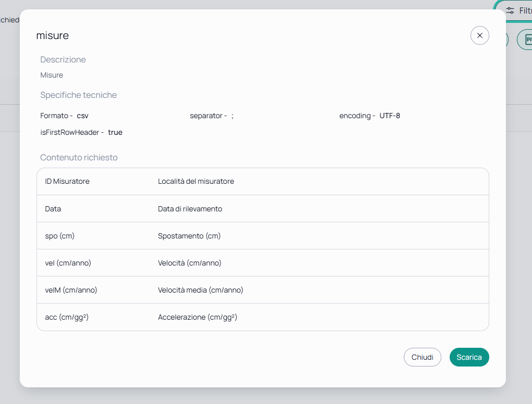Click the isFirstRowHeader 'true' value

point(115,133)
